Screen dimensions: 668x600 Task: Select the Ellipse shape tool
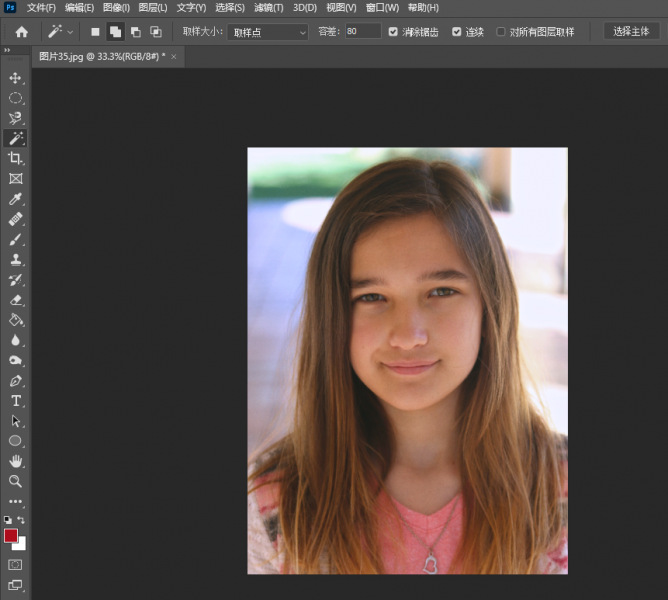click(15, 441)
